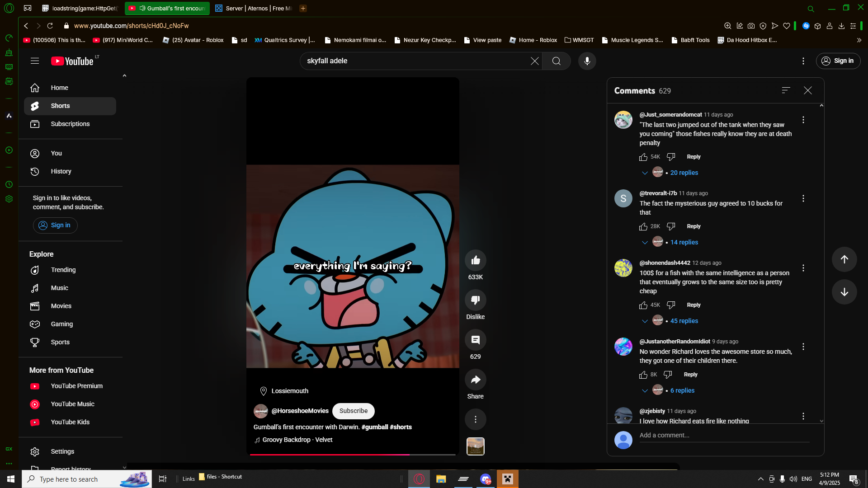Close the Comments panel
868x488 pixels.
point(808,91)
